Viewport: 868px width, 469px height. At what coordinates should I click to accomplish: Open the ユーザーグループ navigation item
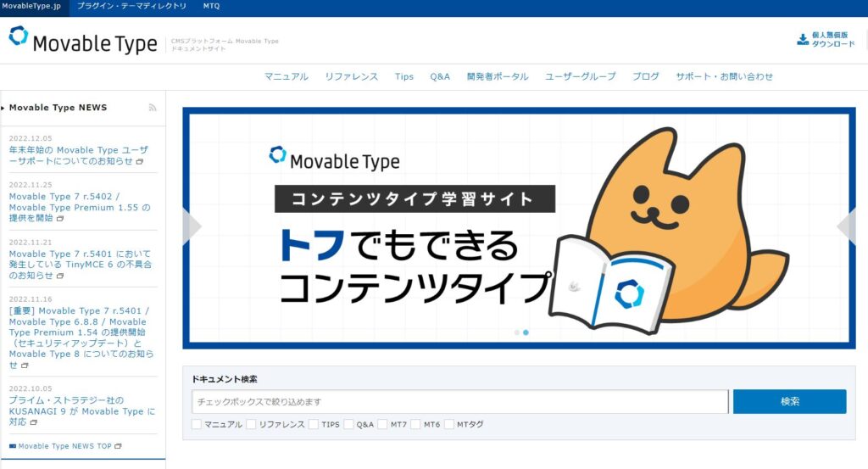pyautogui.click(x=580, y=76)
